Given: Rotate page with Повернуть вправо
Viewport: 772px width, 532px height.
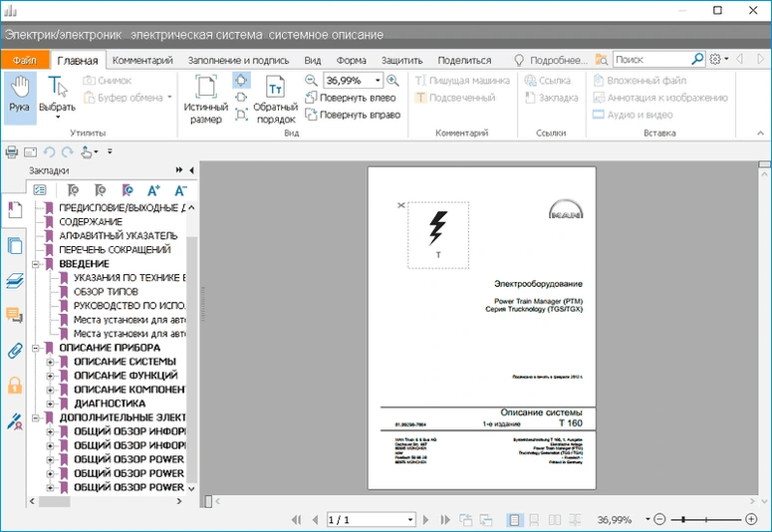Looking at the screenshot, I should [353, 115].
